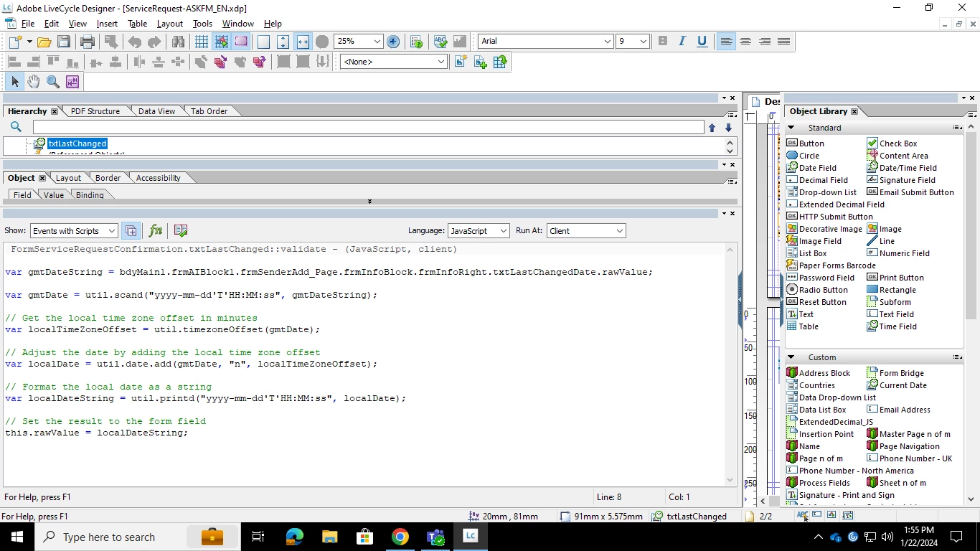Click the Hierarchy search input field
980x551 pixels.
click(x=368, y=127)
